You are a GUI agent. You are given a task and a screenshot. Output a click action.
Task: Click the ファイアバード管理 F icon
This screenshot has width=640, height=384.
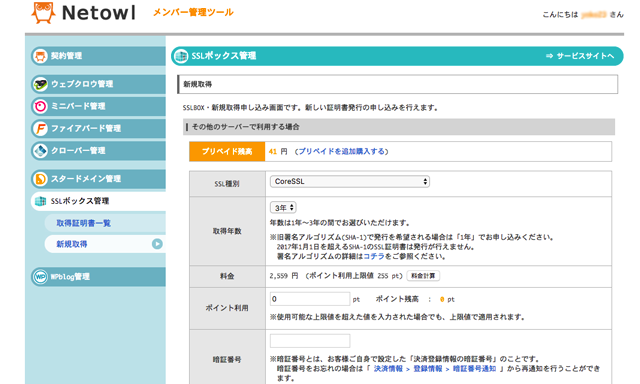click(x=40, y=129)
